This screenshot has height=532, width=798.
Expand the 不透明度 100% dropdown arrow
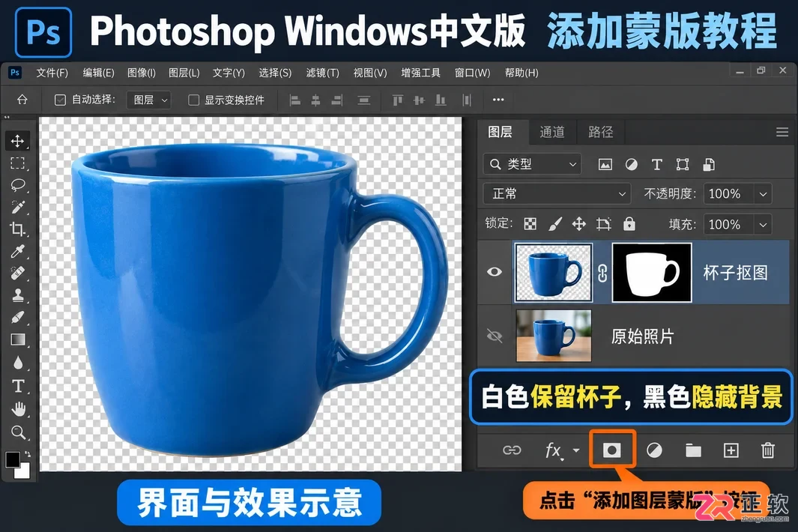[x=763, y=194]
